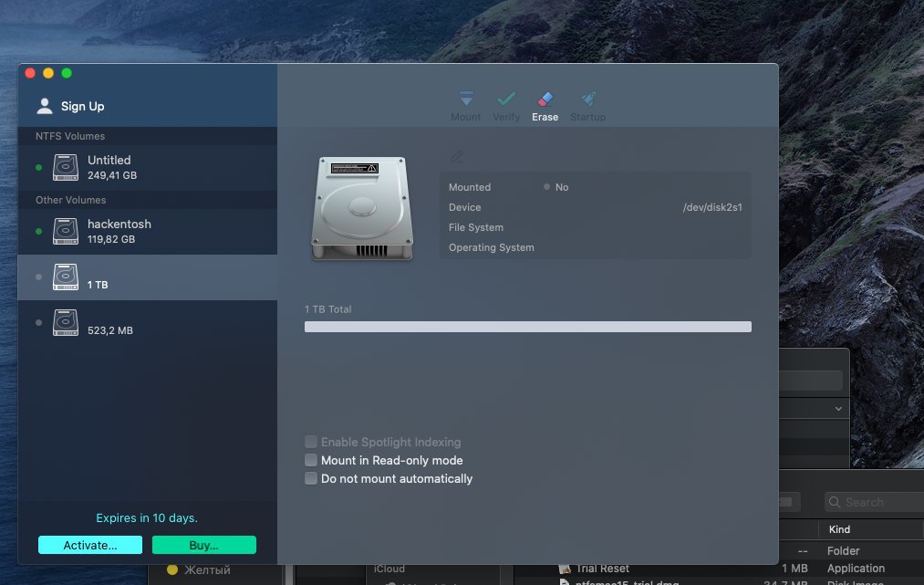The height and width of the screenshot is (585, 924).
Task: Click the Operating System row label
Action: [x=492, y=247]
